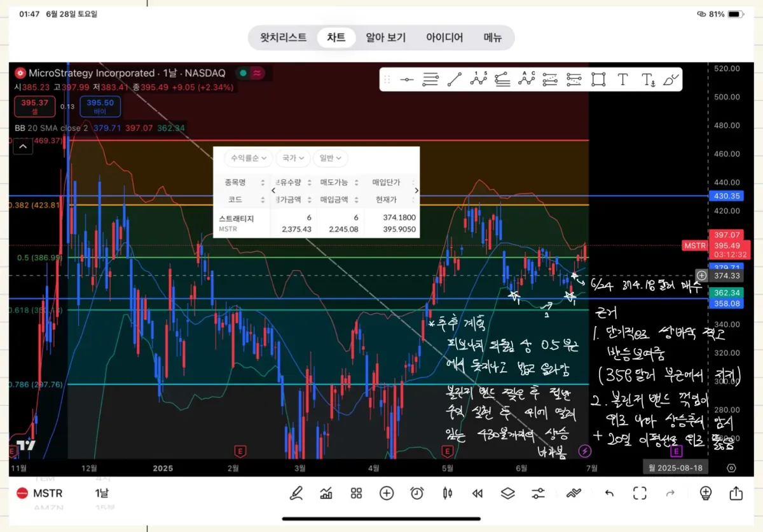Collapse the indicator legend chevron
The height and width of the screenshot is (532, 763).
click(22, 147)
